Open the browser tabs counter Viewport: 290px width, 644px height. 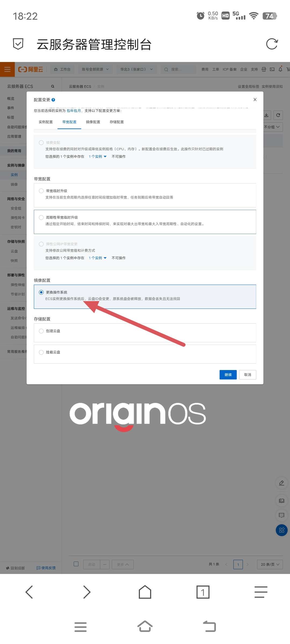click(x=203, y=592)
